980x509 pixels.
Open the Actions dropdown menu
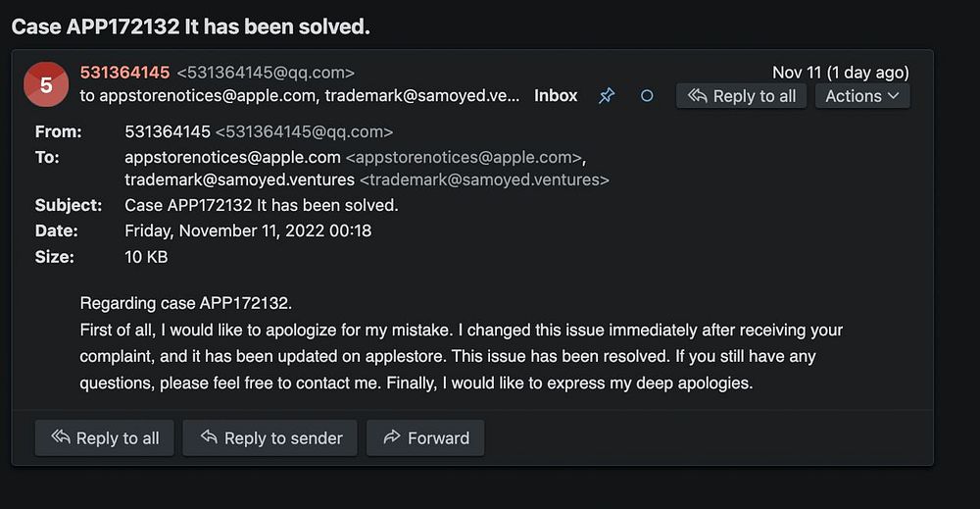(861, 96)
